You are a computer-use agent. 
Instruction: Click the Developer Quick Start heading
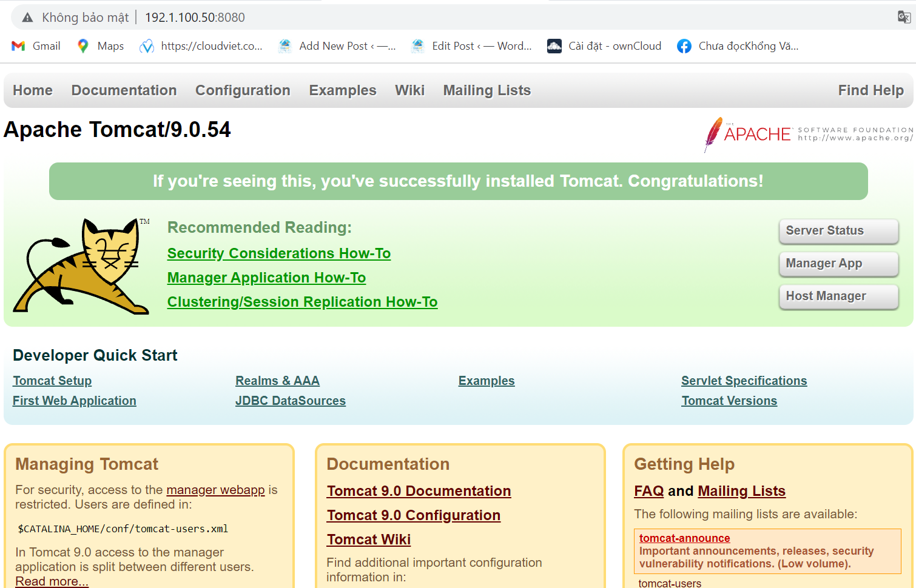[95, 355]
